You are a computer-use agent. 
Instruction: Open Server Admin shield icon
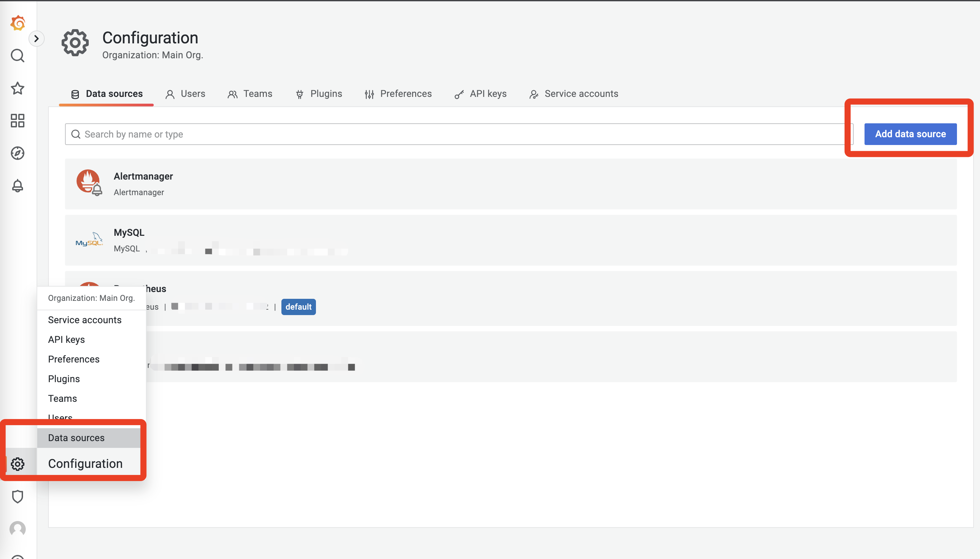click(18, 496)
